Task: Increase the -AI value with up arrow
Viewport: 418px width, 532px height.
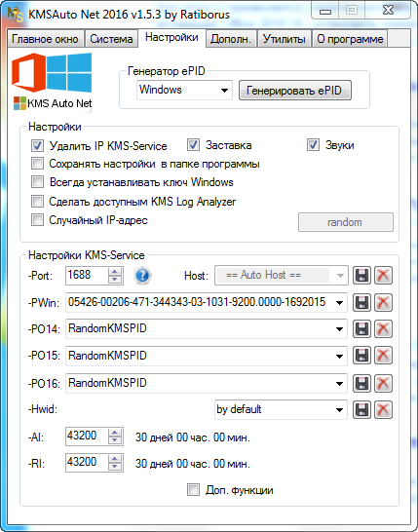Action: click(x=115, y=433)
